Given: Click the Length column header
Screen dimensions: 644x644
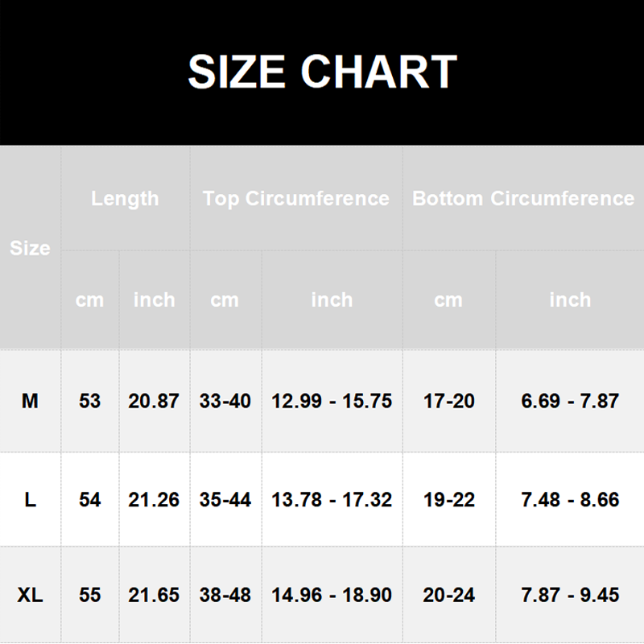Looking at the screenshot, I should pos(126,199).
